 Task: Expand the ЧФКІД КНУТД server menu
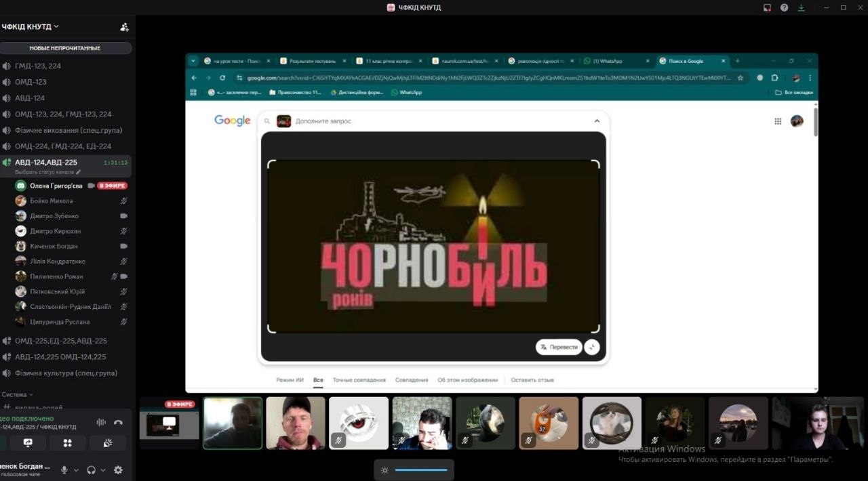[31, 27]
